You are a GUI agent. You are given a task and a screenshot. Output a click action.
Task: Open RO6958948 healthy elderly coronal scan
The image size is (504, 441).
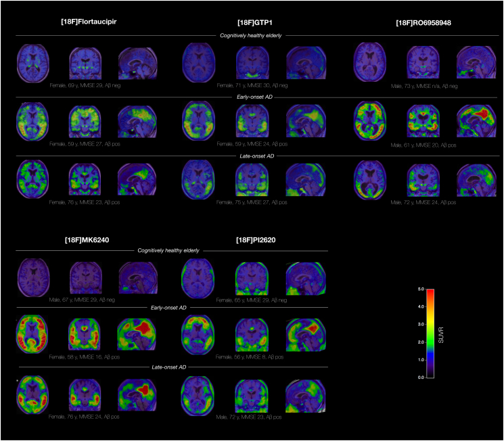(423, 62)
